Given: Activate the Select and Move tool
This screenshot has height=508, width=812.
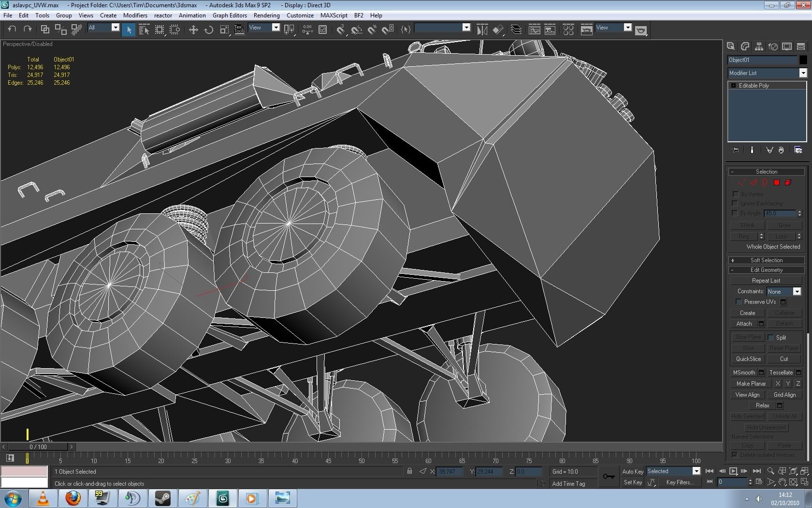Looking at the screenshot, I should click(193, 30).
